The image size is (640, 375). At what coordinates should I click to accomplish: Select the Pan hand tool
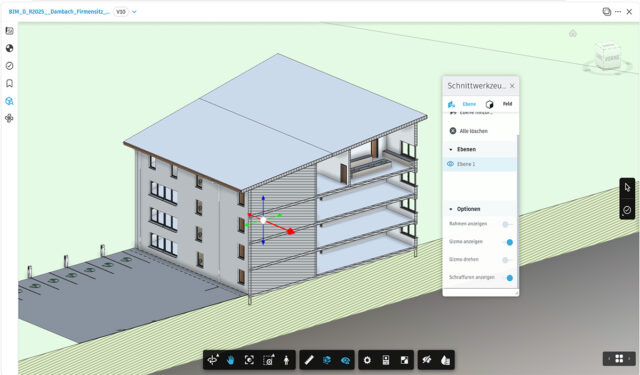point(231,359)
